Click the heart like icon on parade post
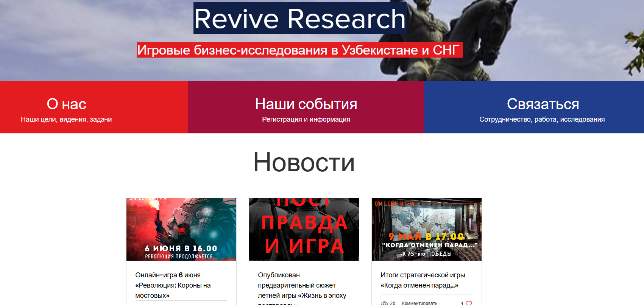The width and height of the screenshot is (644, 305). coord(469,303)
